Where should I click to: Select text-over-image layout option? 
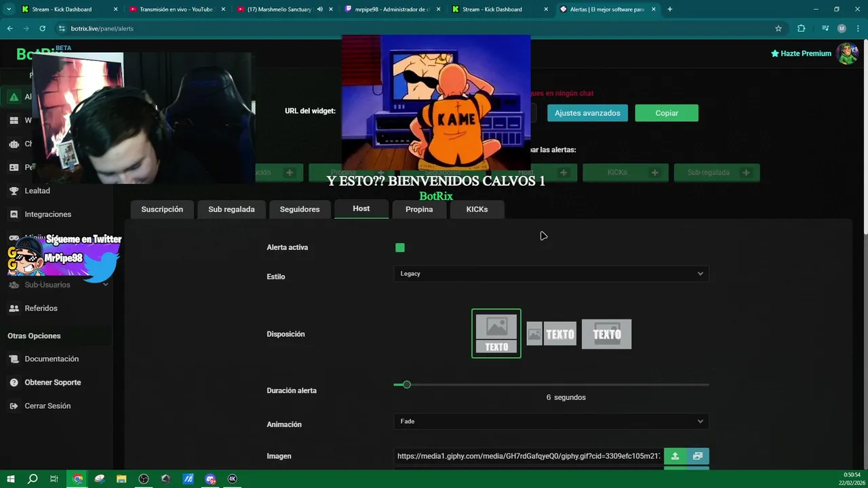tap(606, 334)
